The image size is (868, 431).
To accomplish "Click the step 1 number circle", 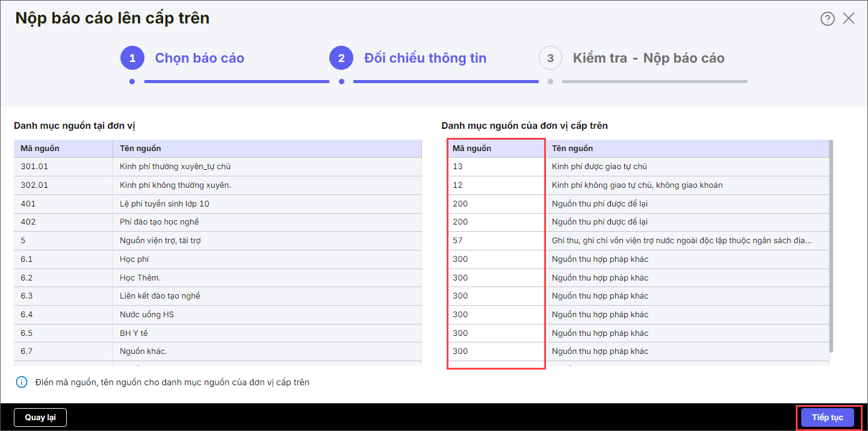I will click(132, 58).
